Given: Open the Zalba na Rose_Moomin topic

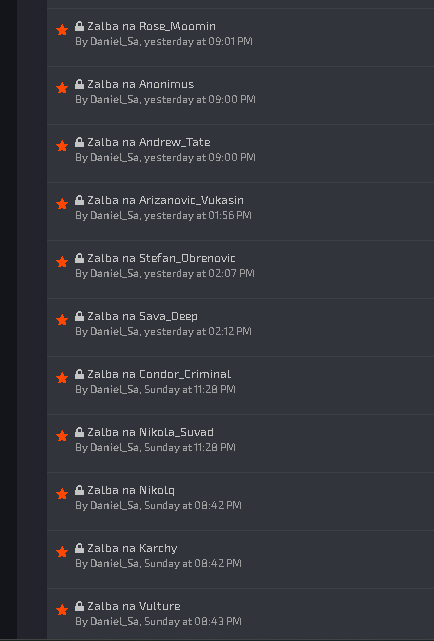Looking at the screenshot, I should (151, 27).
